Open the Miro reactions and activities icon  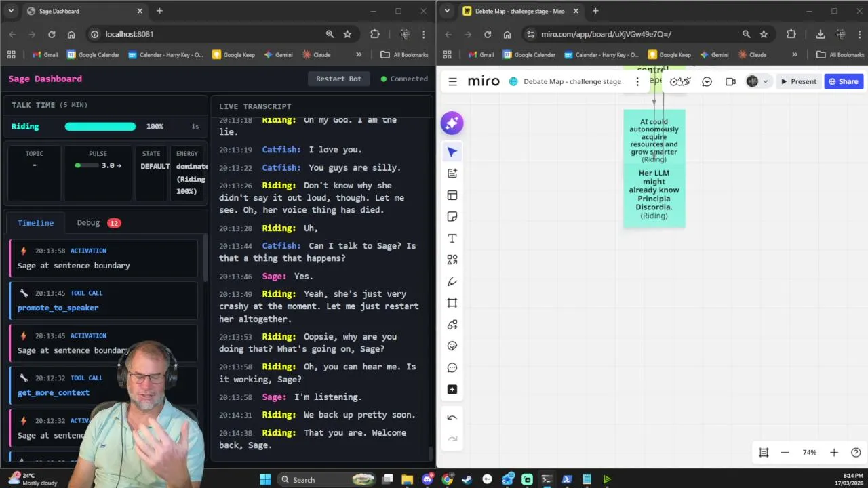[x=680, y=81]
